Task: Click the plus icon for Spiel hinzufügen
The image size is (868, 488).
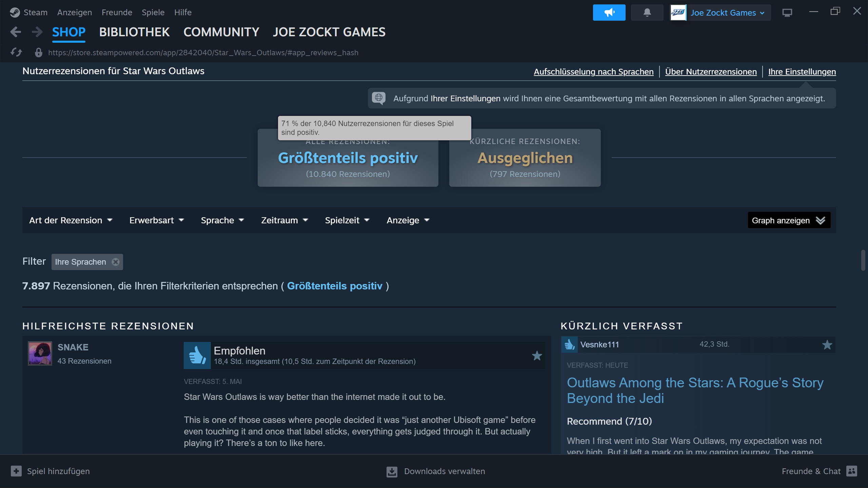Action: tap(16, 471)
